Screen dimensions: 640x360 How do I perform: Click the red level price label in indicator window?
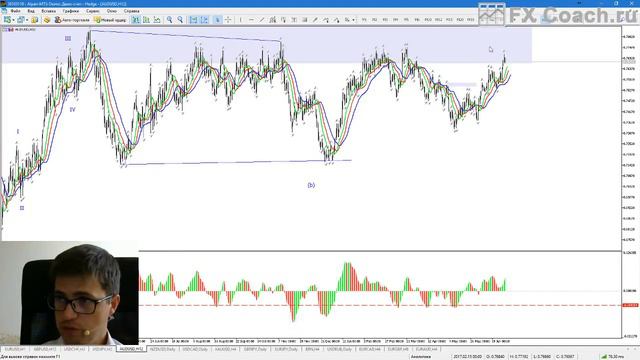click(630, 305)
